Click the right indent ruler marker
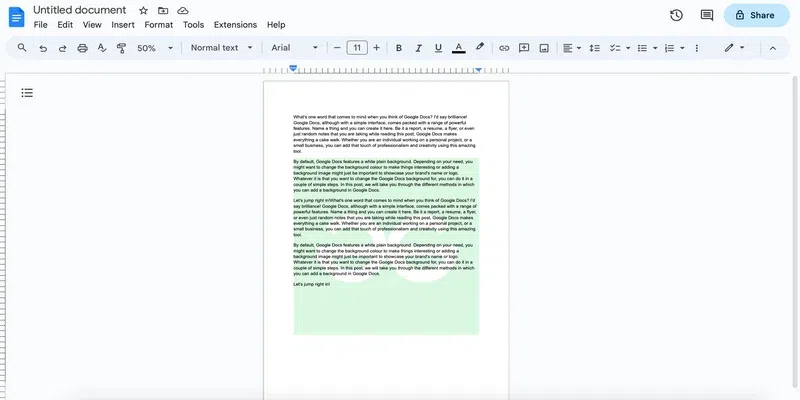Viewport: 800px width, 400px height. point(479,69)
